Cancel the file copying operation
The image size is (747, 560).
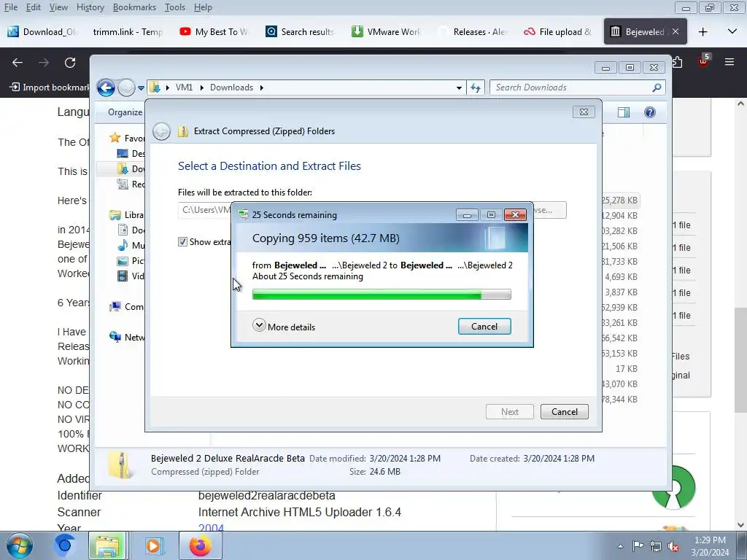pyautogui.click(x=484, y=327)
